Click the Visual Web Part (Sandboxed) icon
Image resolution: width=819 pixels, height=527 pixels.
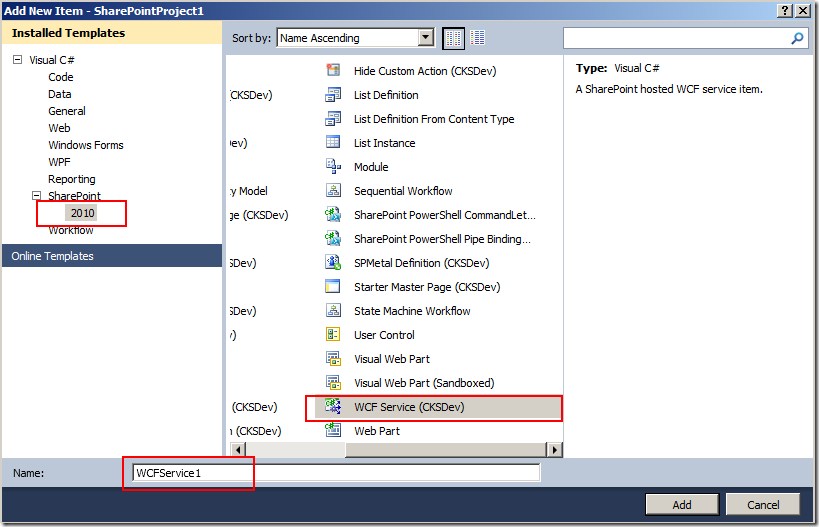click(x=333, y=383)
